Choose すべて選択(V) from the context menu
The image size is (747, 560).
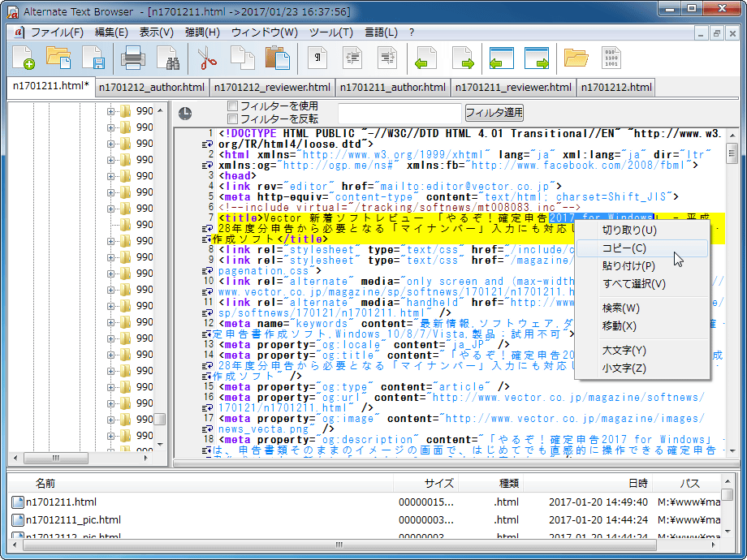[641, 284]
